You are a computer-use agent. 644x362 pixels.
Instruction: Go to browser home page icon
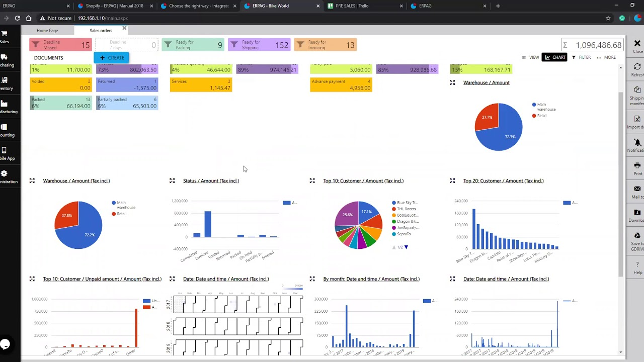29,18
